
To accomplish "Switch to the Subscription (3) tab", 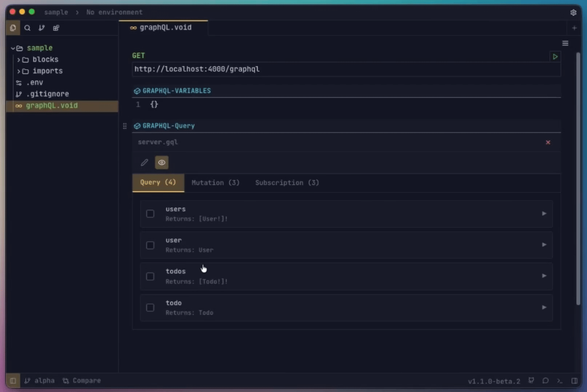I will pyautogui.click(x=287, y=183).
